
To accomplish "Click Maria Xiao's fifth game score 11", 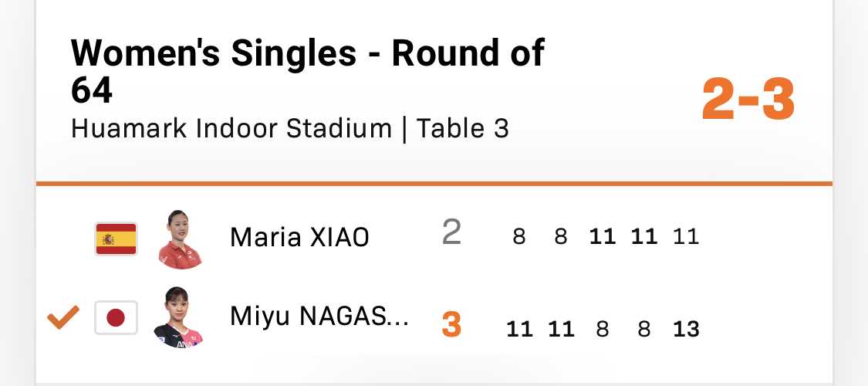I will (x=687, y=237).
